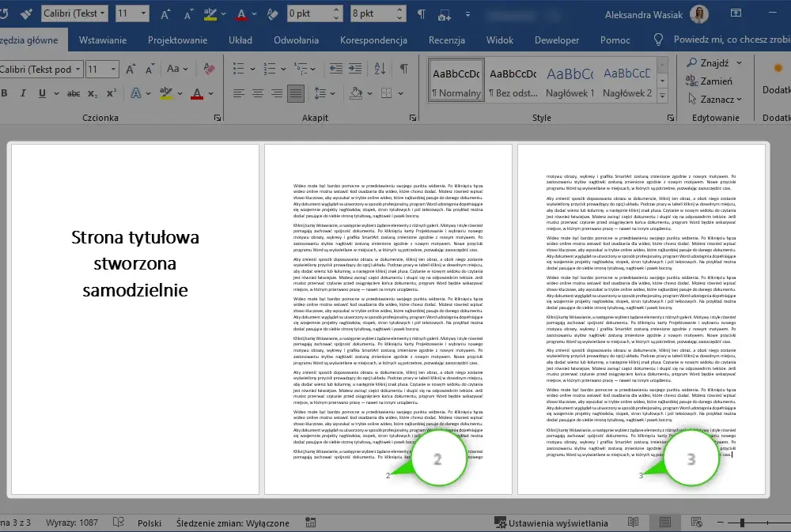Switch to Read Mode view icon

coord(633,523)
